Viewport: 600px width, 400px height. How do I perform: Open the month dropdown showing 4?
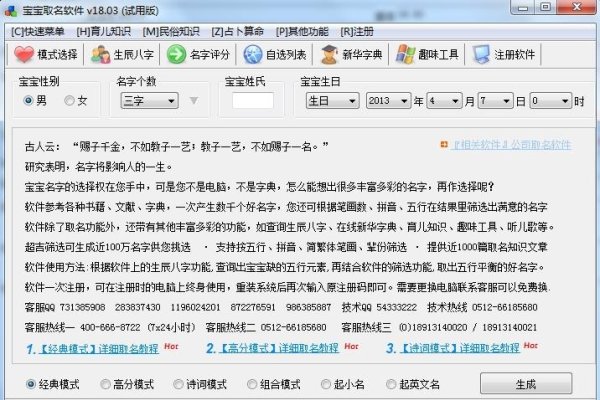(444, 101)
